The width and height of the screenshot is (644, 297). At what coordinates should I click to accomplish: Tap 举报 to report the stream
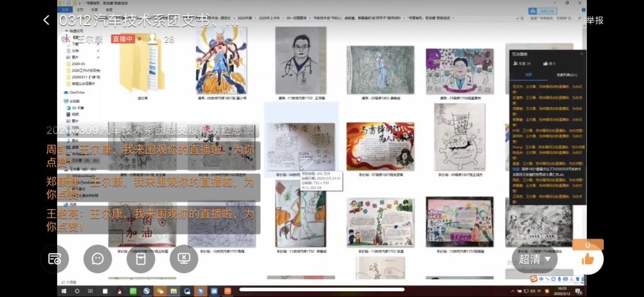pyautogui.click(x=594, y=20)
